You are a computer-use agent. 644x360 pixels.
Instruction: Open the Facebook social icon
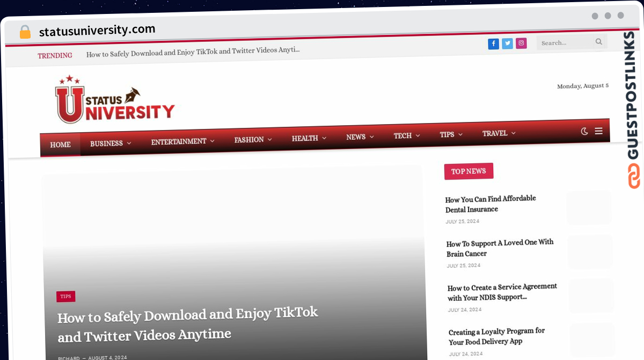(x=493, y=44)
